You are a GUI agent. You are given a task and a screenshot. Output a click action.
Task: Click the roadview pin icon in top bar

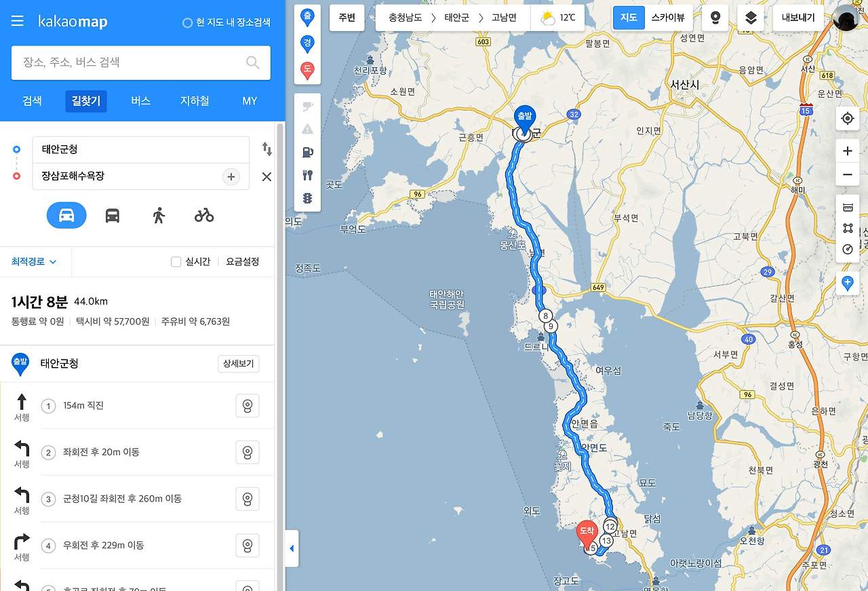(715, 18)
